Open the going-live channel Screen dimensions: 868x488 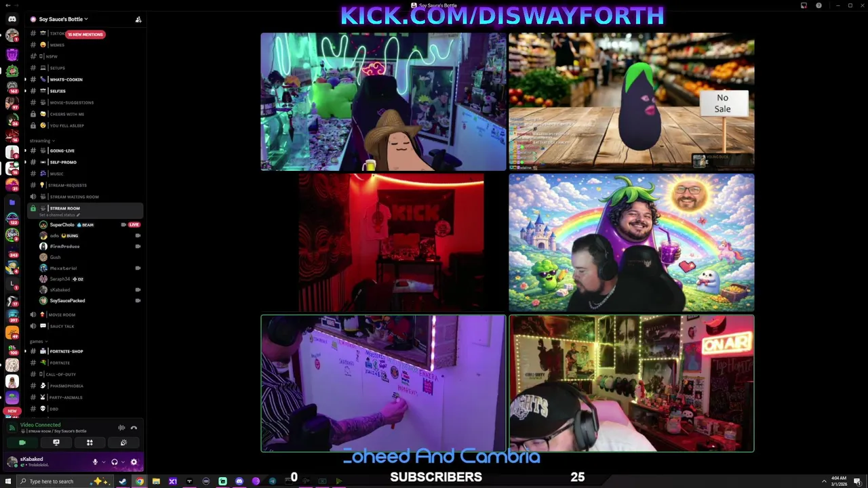tap(85, 150)
